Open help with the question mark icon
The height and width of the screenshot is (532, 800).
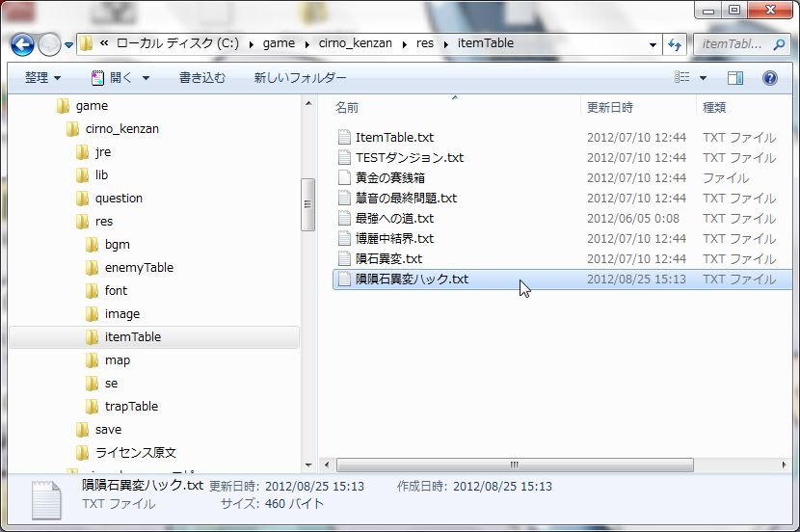(x=769, y=77)
